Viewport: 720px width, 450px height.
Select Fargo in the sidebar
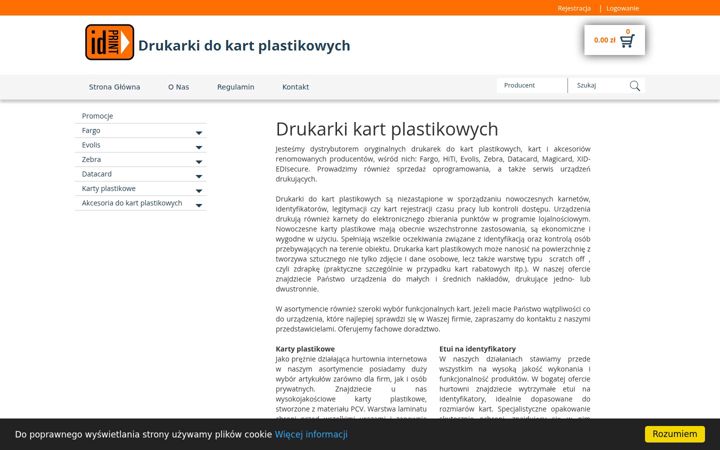(x=91, y=130)
